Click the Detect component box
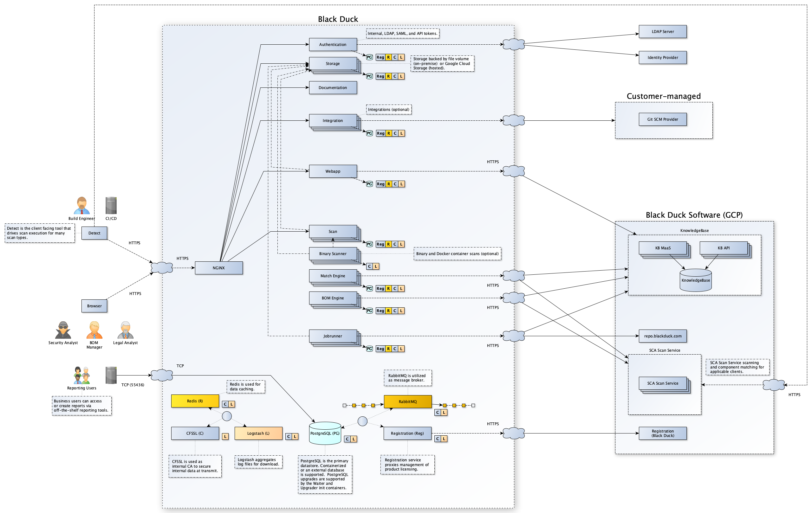 [x=94, y=233]
